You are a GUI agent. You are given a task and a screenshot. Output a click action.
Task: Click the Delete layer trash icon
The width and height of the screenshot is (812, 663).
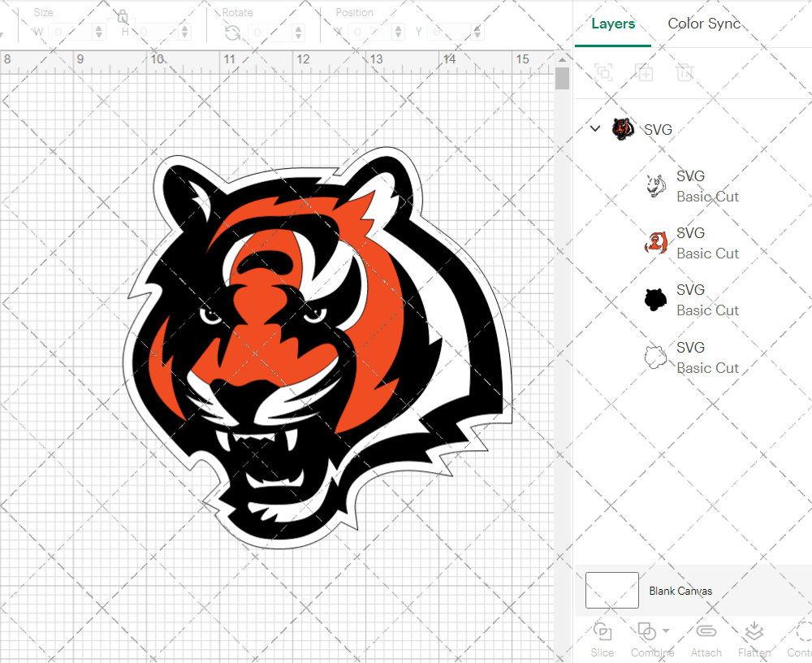[685, 72]
